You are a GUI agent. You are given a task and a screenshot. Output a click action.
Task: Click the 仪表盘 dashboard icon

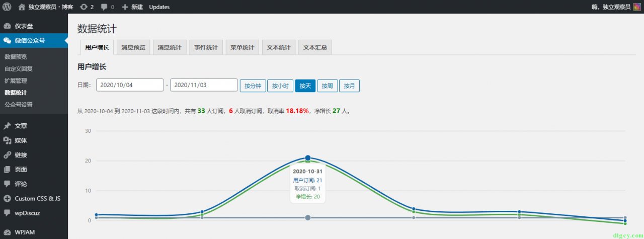pyautogui.click(x=7, y=26)
